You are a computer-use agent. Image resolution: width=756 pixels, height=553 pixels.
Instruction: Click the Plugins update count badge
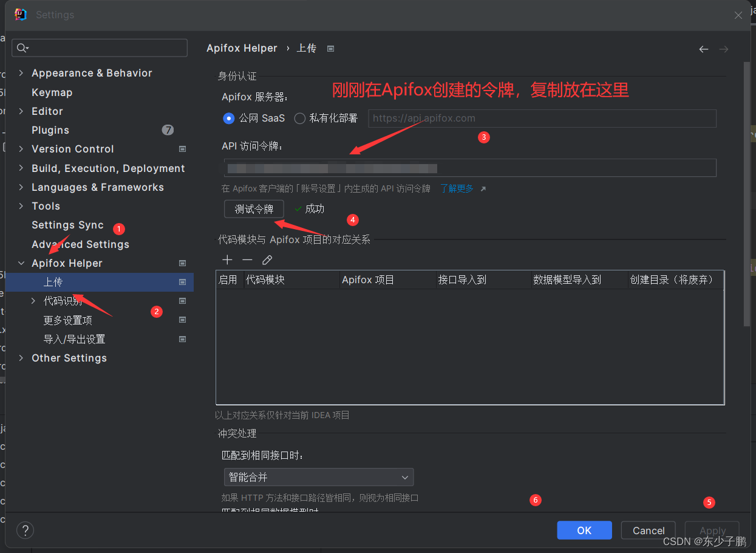click(x=168, y=130)
